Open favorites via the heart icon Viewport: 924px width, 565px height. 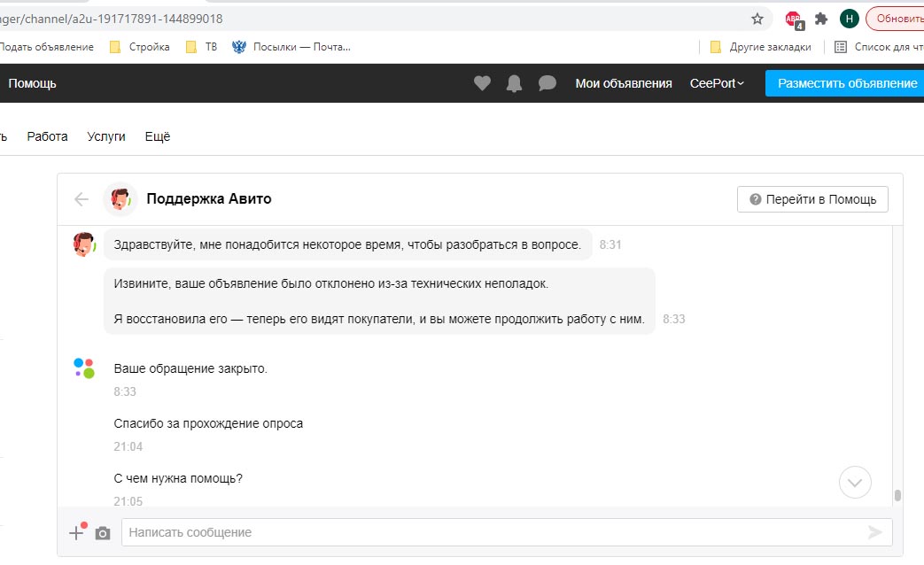click(482, 83)
